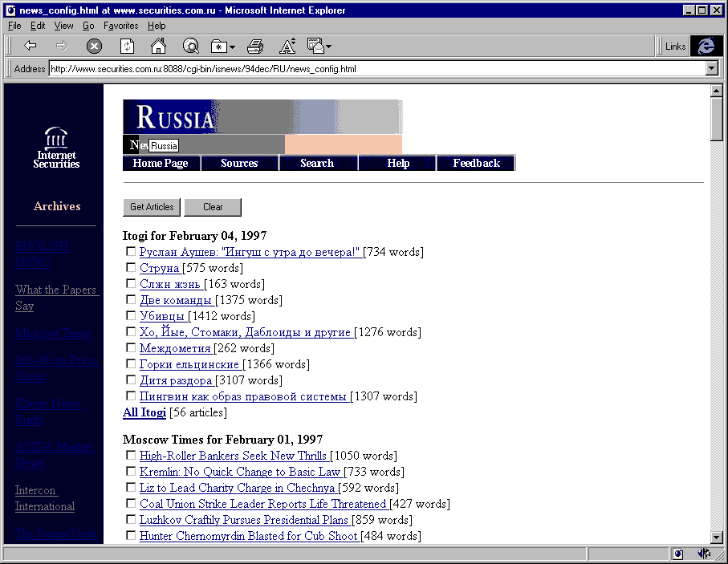
Task: Click the vertical scrollbar down arrow
Action: [717, 538]
